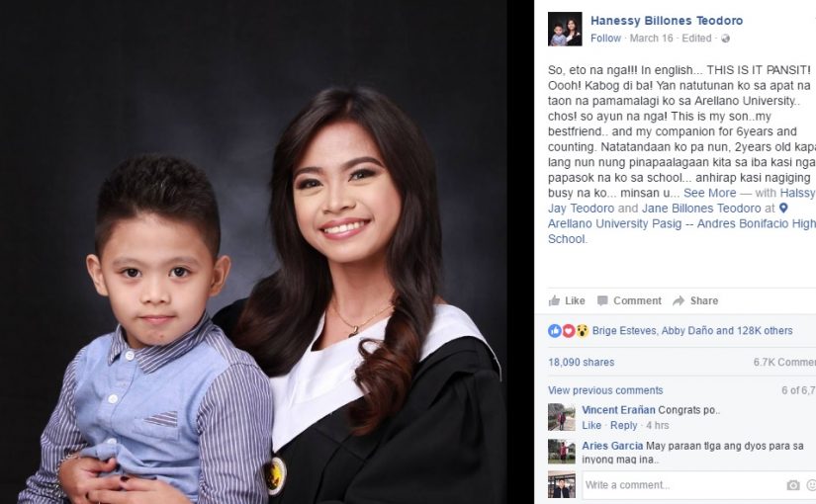Image resolution: width=816 pixels, height=504 pixels.
Task: Expand post text with See More
Action: coord(709,193)
